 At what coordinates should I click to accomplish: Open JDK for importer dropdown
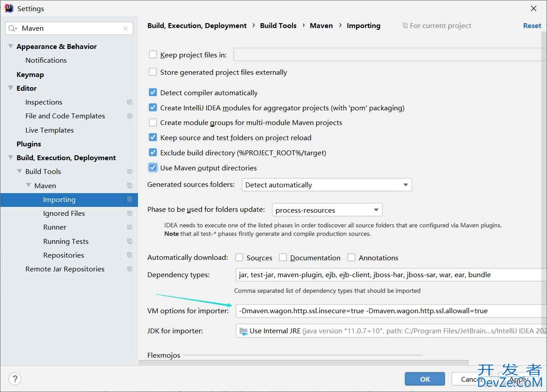coord(391,331)
